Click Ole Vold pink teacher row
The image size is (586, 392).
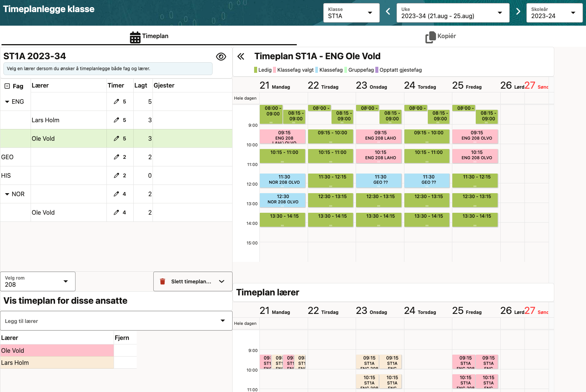[x=57, y=350]
